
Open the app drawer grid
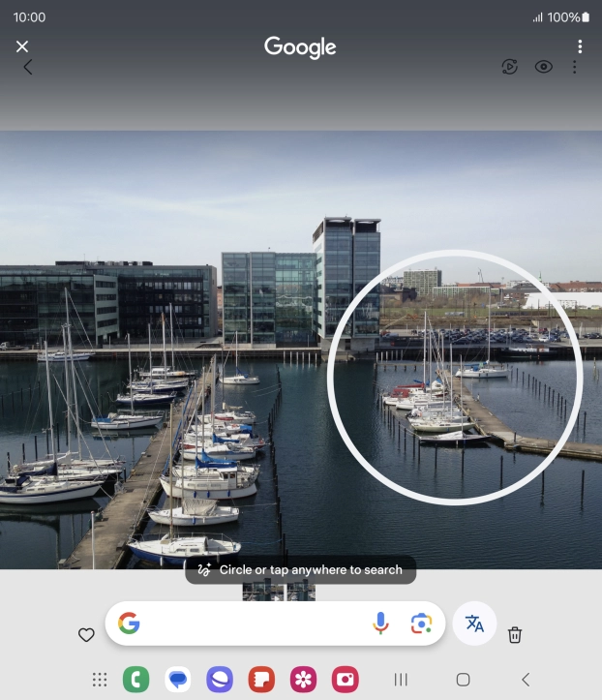[x=100, y=680]
